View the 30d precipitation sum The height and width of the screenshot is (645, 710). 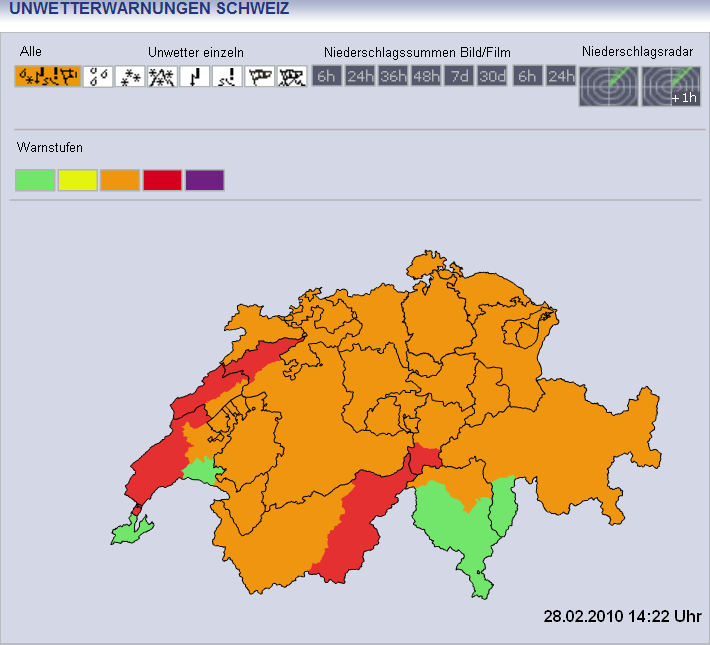coord(492,76)
